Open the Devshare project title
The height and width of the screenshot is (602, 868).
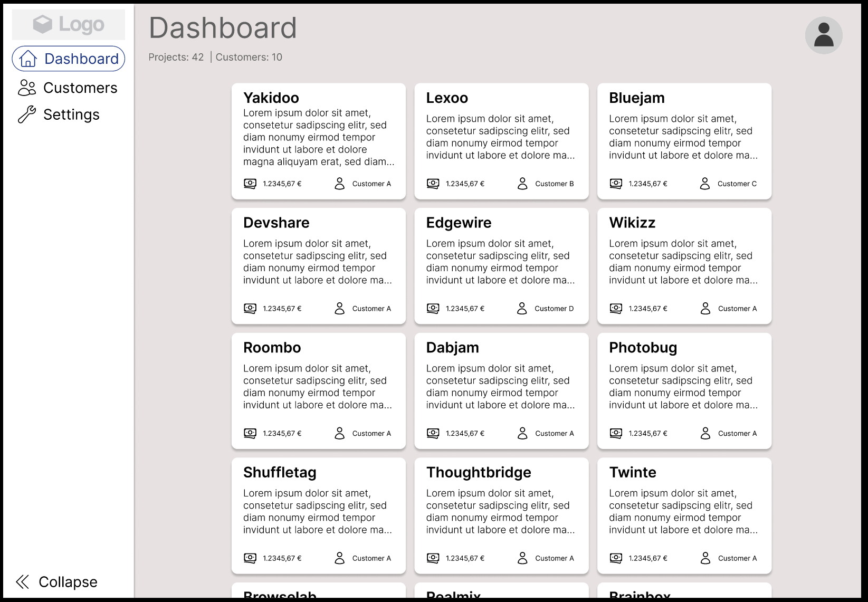(276, 223)
